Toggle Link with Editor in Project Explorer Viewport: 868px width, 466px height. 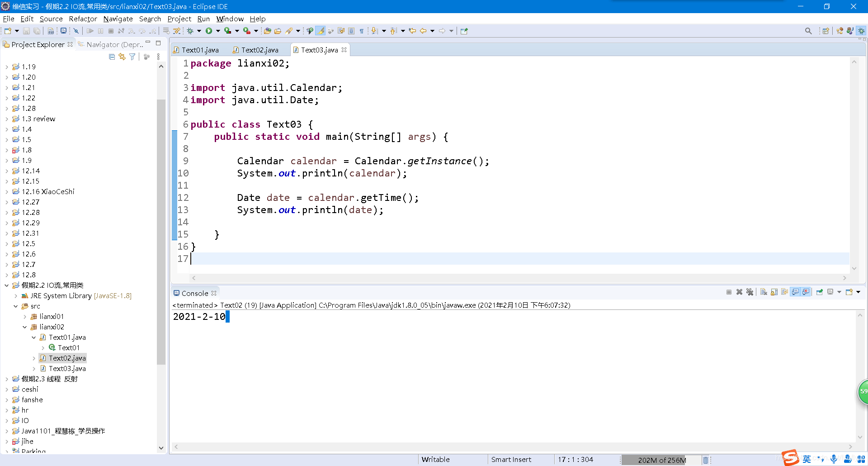tap(122, 57)
